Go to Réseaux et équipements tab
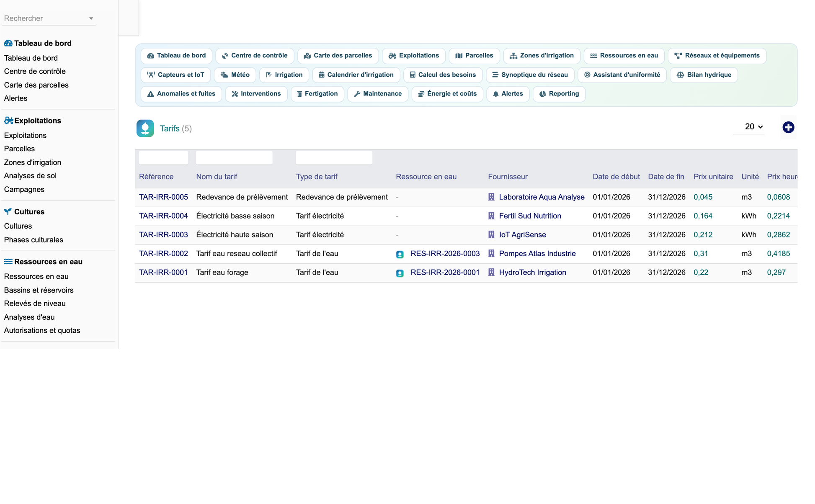The height and width of the screenshot is (504, 815). click(x=717, y=56)
